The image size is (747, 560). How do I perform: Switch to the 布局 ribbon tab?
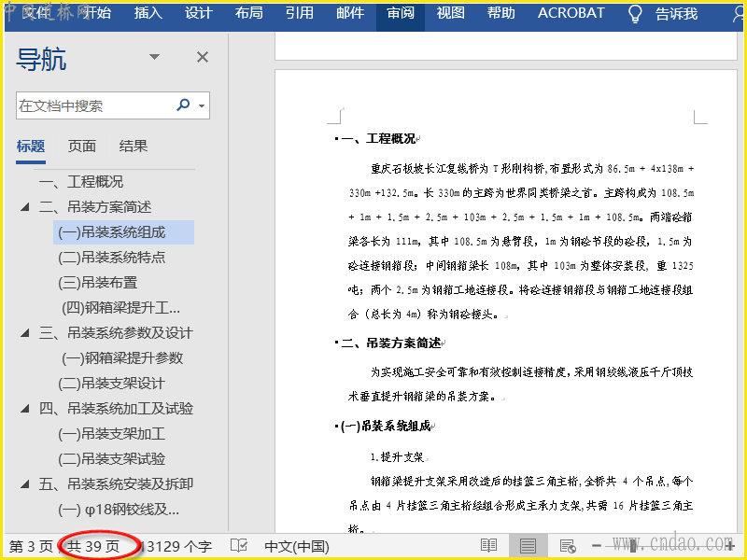[x=248, y=12]
